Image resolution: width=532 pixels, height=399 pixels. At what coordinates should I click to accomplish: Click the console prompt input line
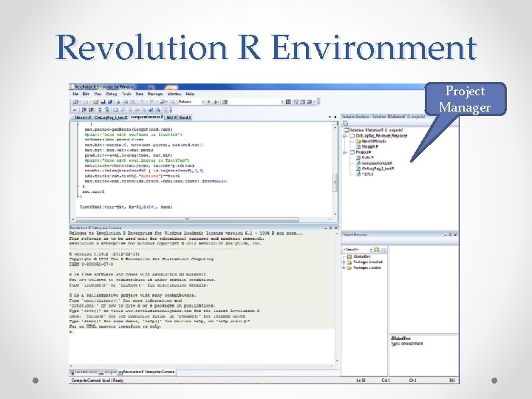(x=202, y=332)
